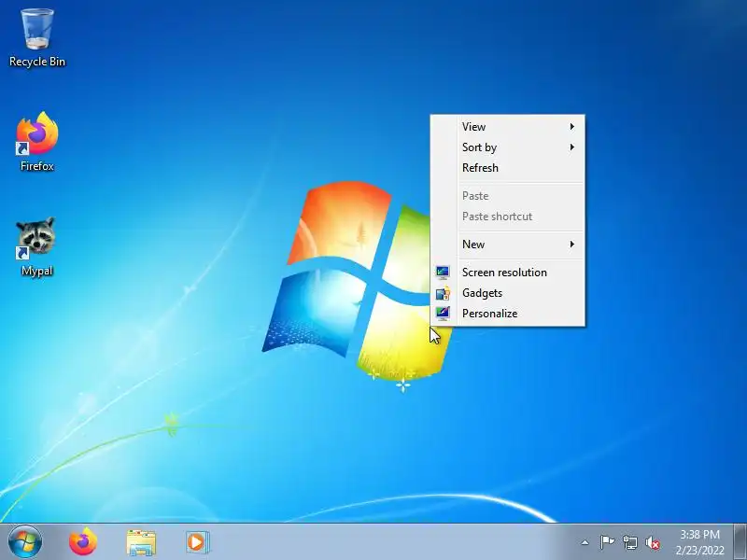Click the muted volume tray icon
747x560 pixels.
coord(653,542)
